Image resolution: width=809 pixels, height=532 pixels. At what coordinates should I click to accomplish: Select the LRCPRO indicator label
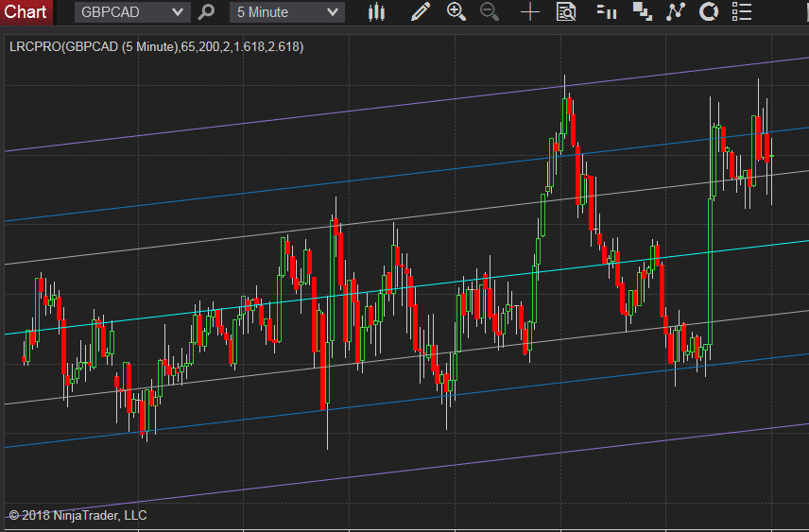click(x=156, y=47)
